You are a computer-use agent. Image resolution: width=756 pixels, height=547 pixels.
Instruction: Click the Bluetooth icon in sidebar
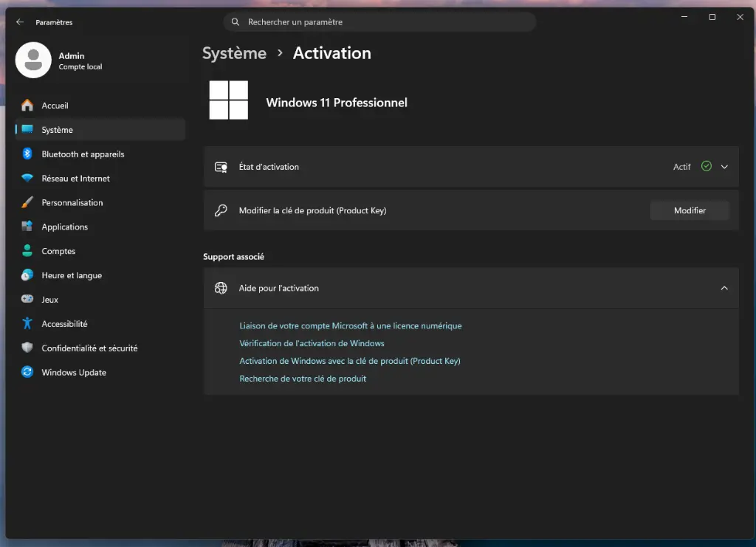tap(27, 154)
